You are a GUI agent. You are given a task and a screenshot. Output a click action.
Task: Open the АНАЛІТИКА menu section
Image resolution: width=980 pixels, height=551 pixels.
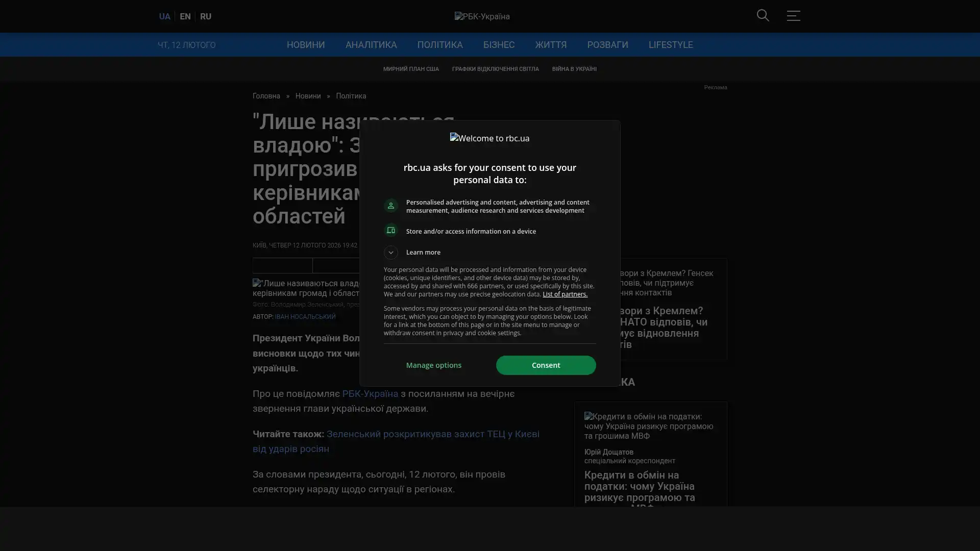point(371,45)
